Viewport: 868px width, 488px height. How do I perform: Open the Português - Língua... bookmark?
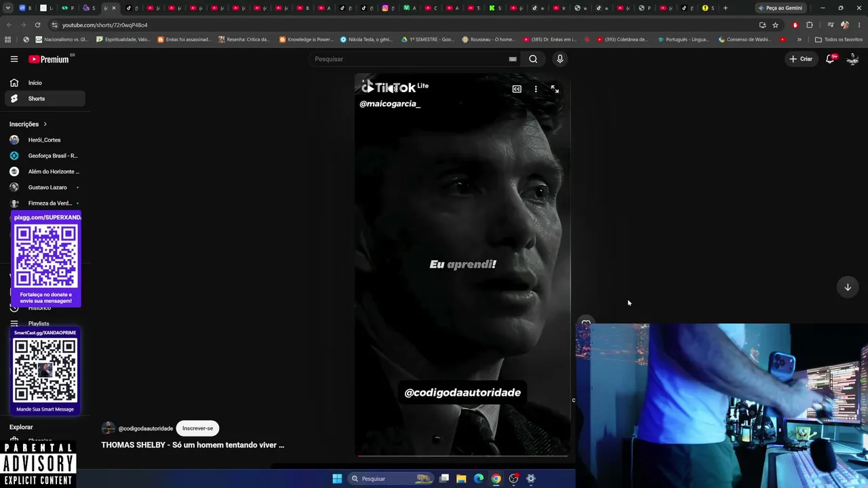[x=684, y=39]
